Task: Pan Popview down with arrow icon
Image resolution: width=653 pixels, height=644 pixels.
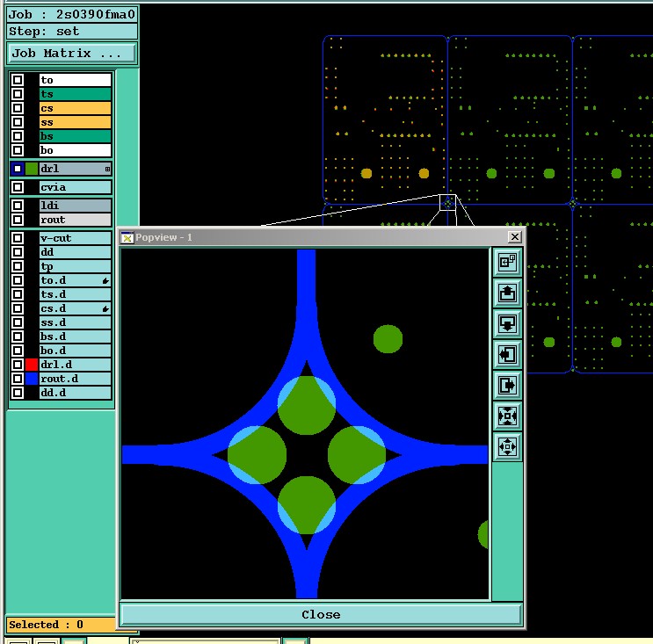Action: [x=507, y=323]
